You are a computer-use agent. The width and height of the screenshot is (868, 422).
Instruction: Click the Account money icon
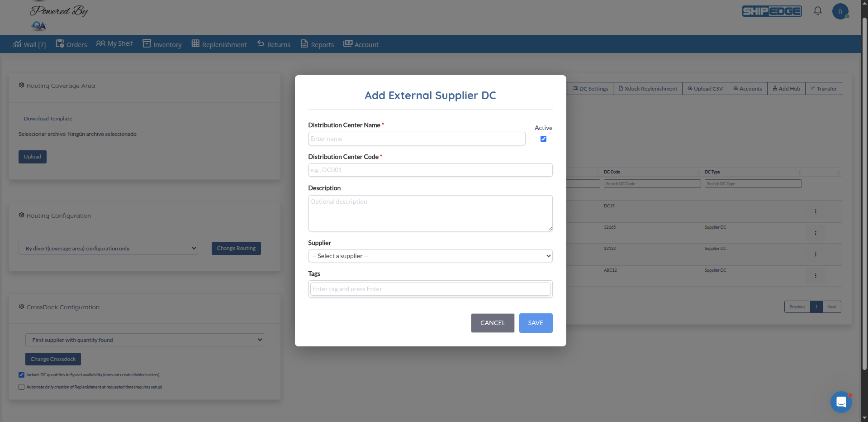coord(347,43)
